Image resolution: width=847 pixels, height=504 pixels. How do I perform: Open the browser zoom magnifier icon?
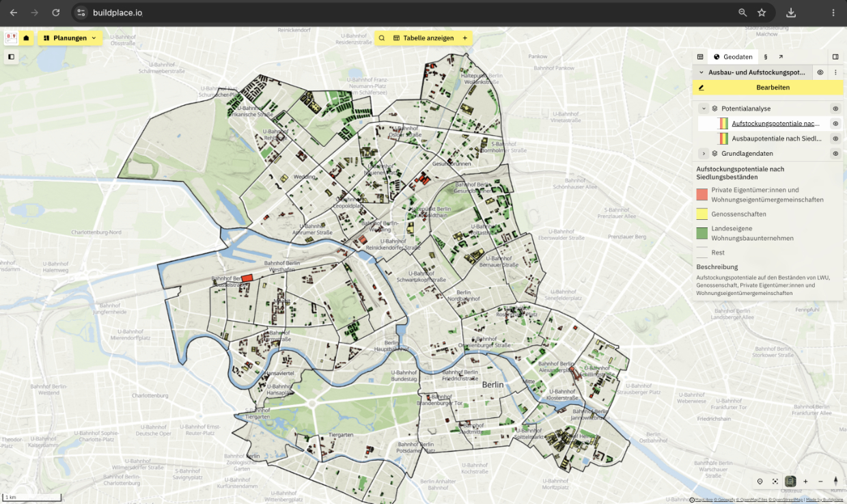742,12
